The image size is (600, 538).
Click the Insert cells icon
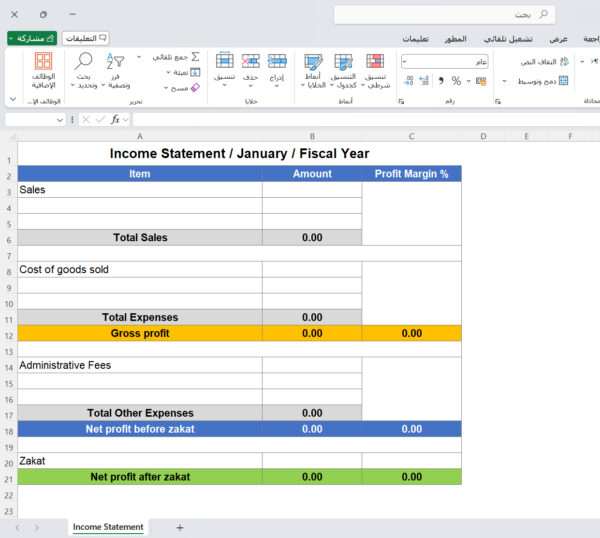[277, 62]
